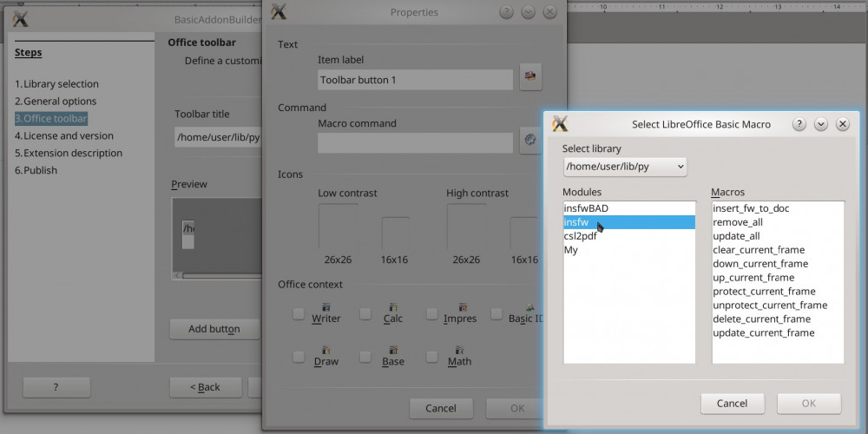Go to step 1 Library selection
This screenshot has width=868, height=434.
(56, 84)
